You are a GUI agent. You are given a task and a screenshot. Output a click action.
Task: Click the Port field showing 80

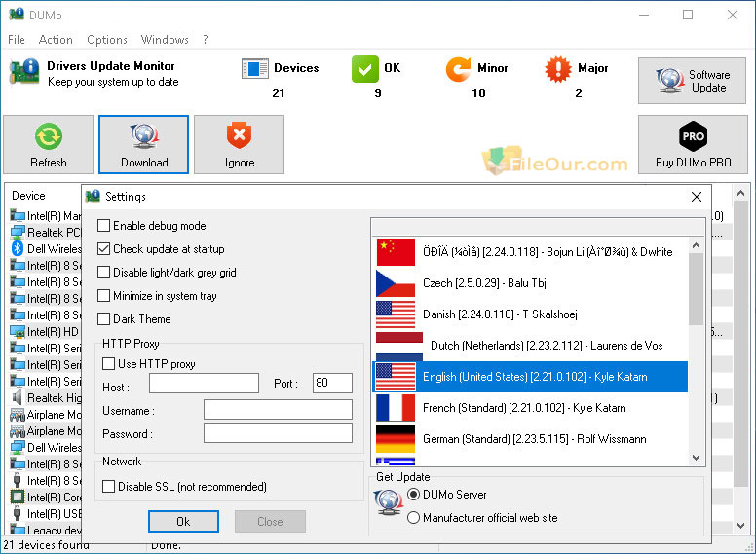(x=332, y=384)
